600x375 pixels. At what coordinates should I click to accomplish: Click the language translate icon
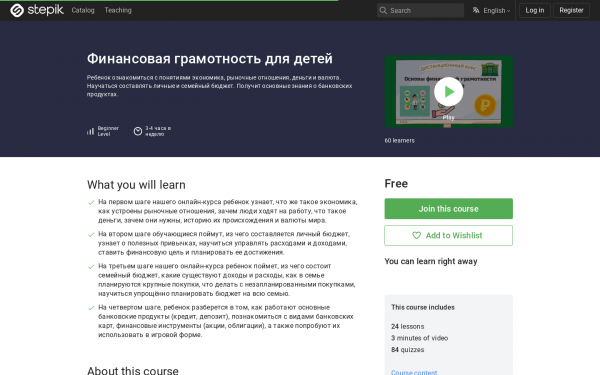pyautogui.click(x=476, y=10)
